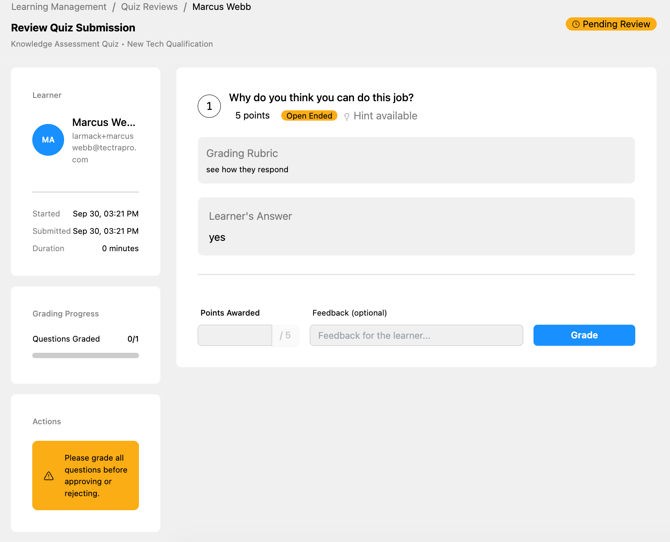This screenshot has width=670, height=542.
Task: Focus the Points Awarded input field
Action: (235, 335)
